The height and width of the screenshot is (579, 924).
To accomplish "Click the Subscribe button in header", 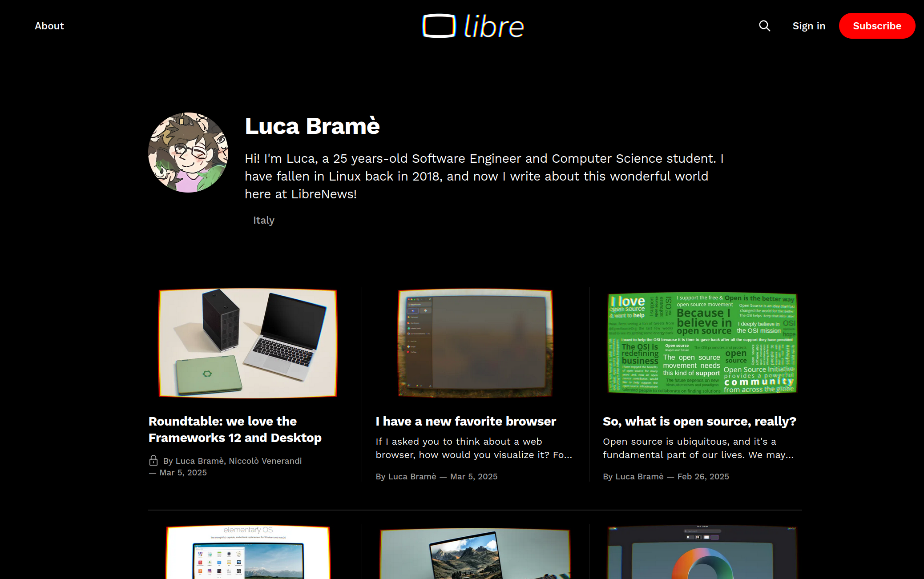I will (x=877, y=25).
